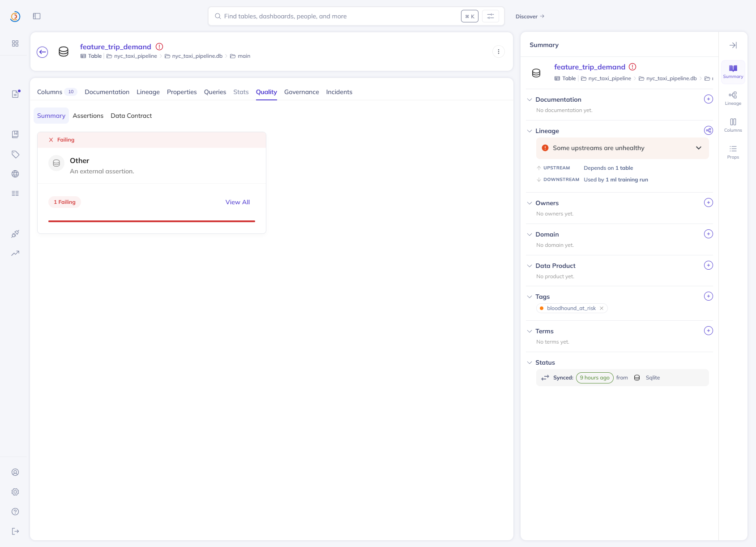The height and width of the screenshot is (547, 756).
Task: Click the 1 Failing badge
Action: click(65, 202)
